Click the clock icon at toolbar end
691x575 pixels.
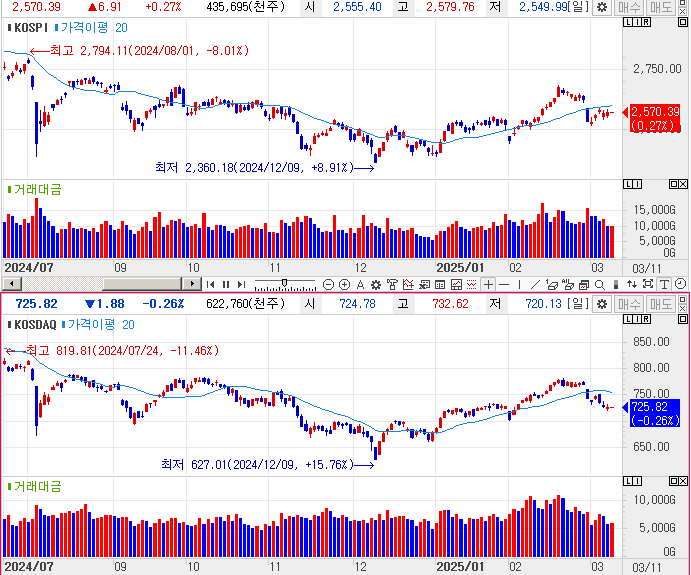680,284
